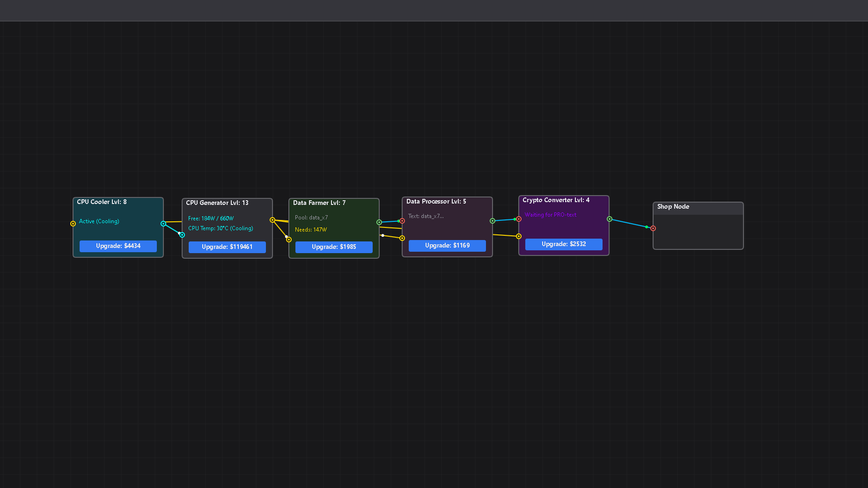
Task: Click the white waypoint on Cooler-to-Generator wire
Action: pyautogui.click(x=179, y=233)
